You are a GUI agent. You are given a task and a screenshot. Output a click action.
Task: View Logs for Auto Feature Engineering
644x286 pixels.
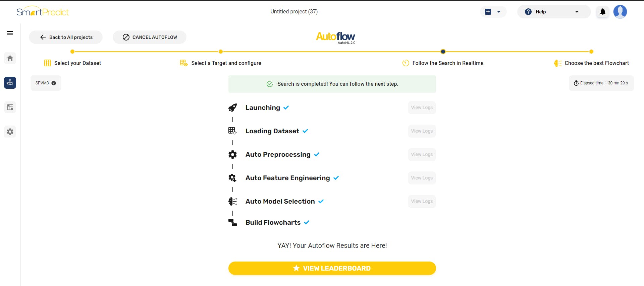422,178
